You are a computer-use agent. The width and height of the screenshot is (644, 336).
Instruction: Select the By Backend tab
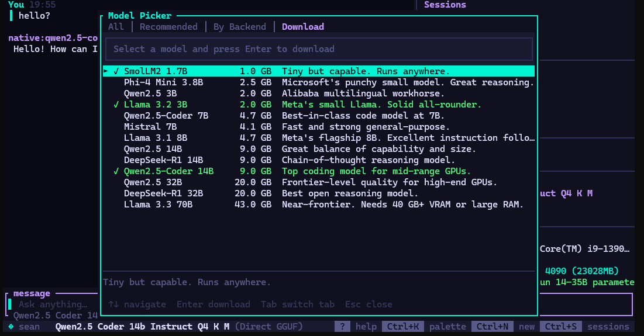coord(239,27)
